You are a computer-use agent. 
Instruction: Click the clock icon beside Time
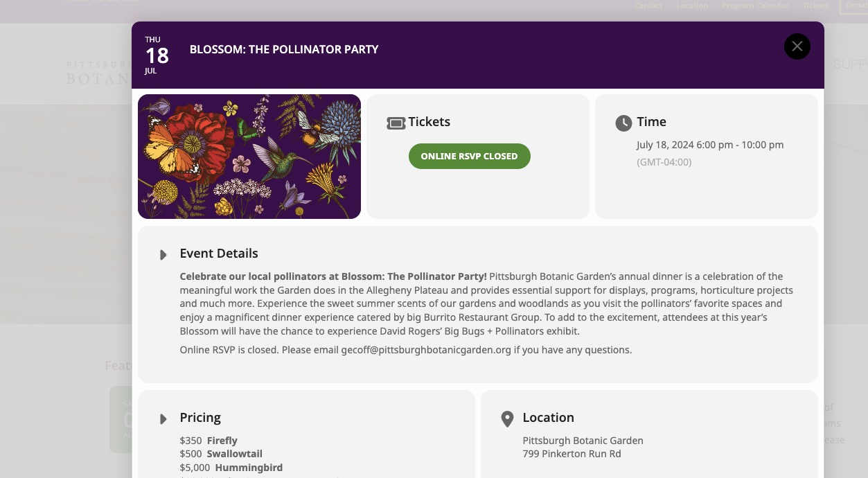[623, 123]
